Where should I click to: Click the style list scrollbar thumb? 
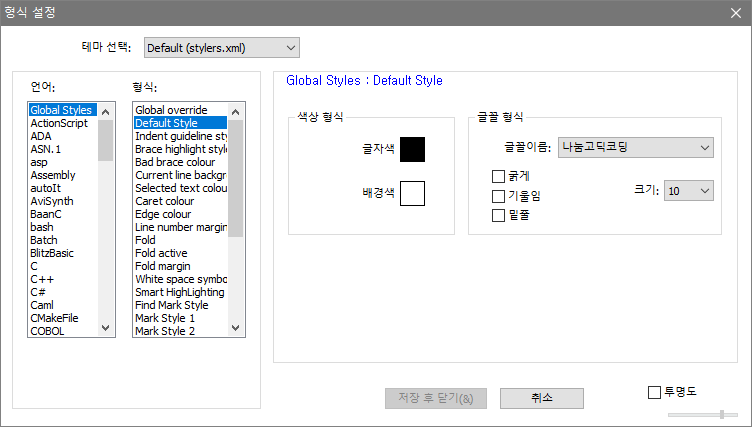(235, 178)
